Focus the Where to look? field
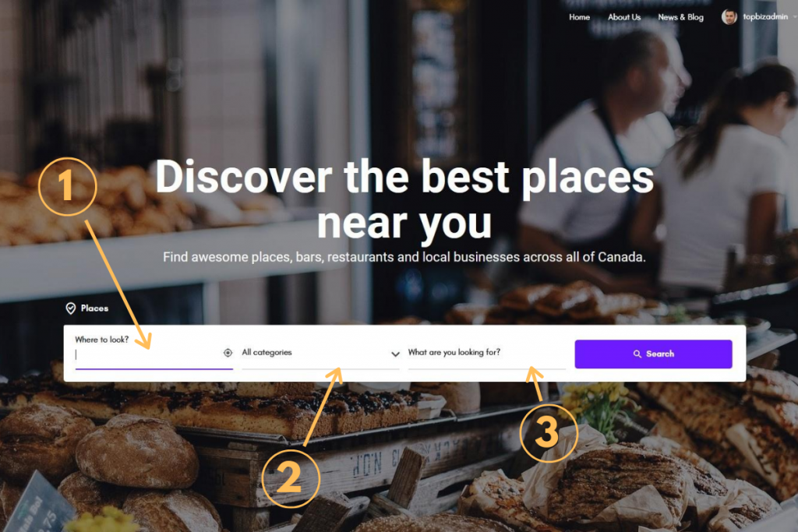The height and width of the screenshot is (532, 798). (154, 354)
